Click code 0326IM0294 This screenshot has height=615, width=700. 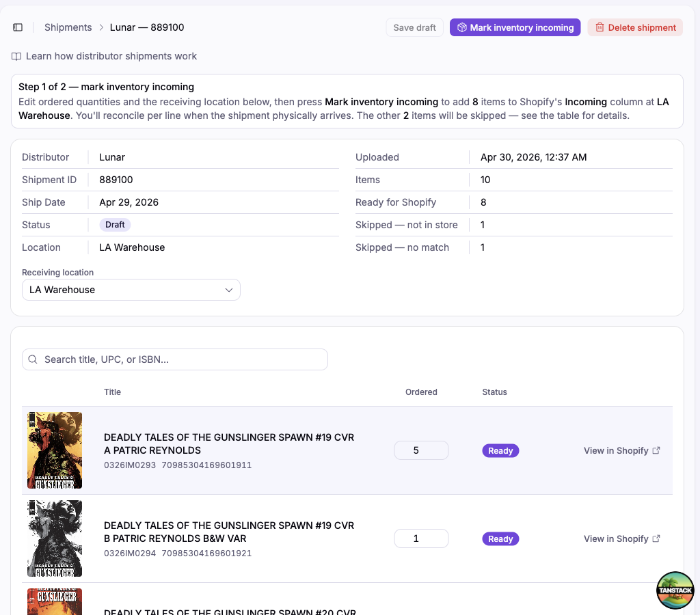tap(130, 553)
